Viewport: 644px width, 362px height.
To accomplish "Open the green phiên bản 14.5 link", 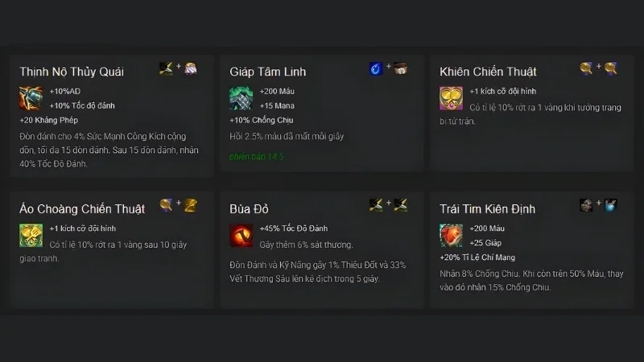I will coord(256,156).
